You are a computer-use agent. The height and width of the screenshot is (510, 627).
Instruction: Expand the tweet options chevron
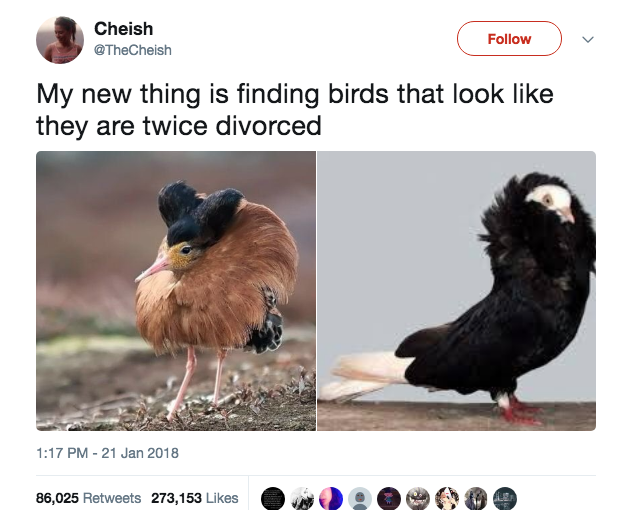pyautogui.click(x=587, y=39)
